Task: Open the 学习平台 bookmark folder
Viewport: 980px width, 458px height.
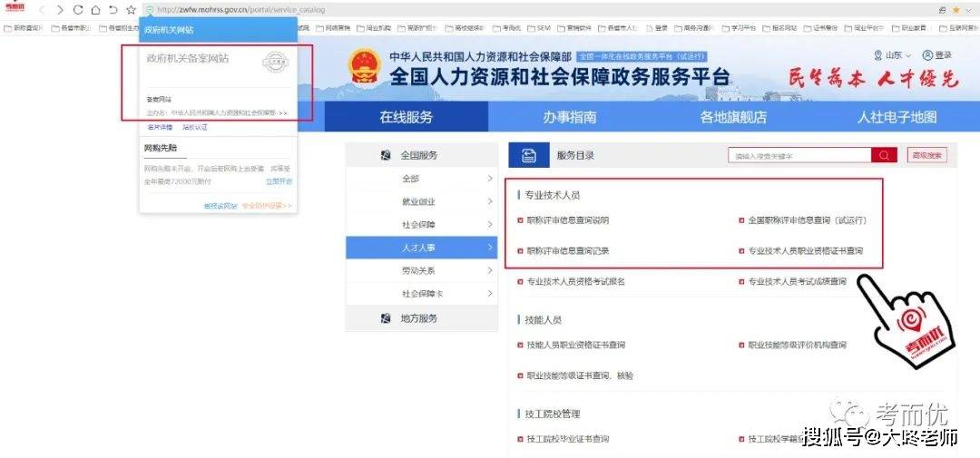Action: tap(739, 27)
